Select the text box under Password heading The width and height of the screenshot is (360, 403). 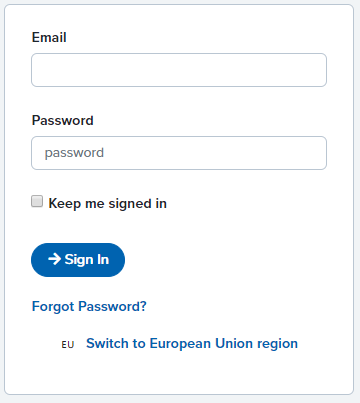pos(179,153)
